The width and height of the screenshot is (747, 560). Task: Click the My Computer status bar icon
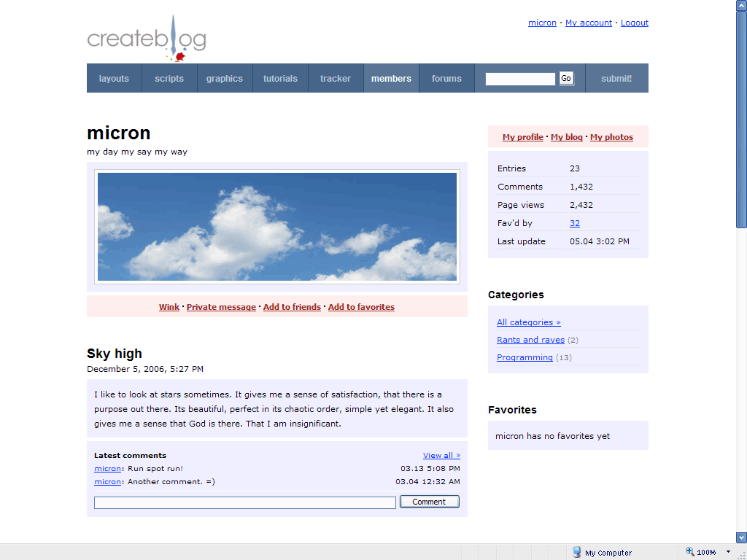(x=576, y=552)
